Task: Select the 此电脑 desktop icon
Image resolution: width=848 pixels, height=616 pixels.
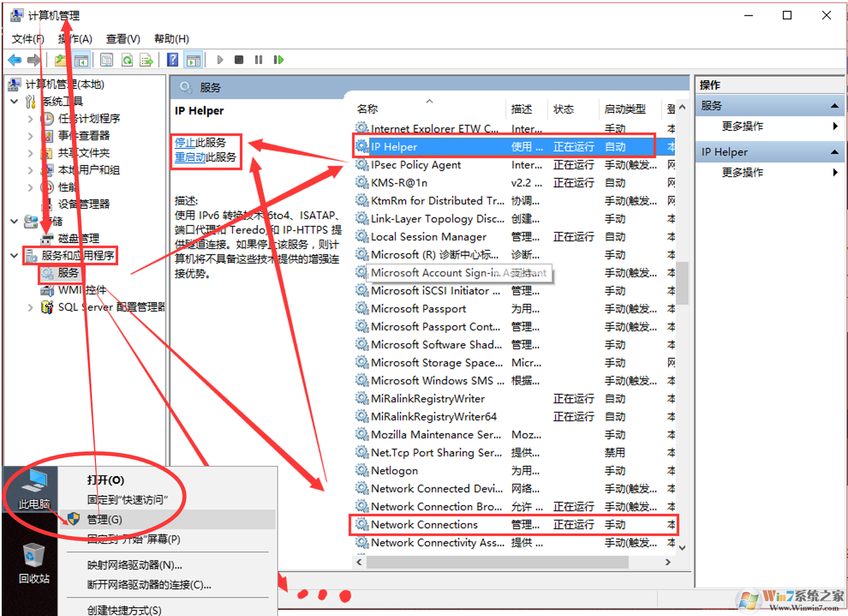Action: point(34,488)
